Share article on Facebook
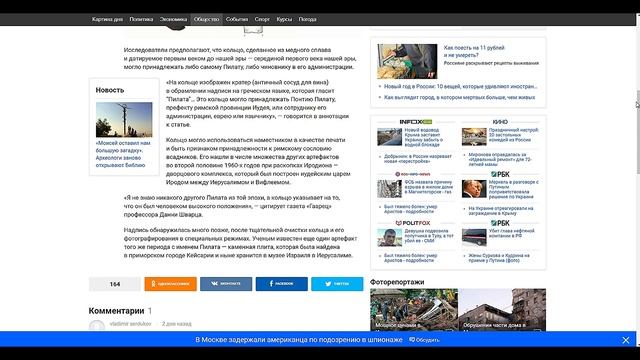Screen dimensions: 640x360 tap(282, 284)
